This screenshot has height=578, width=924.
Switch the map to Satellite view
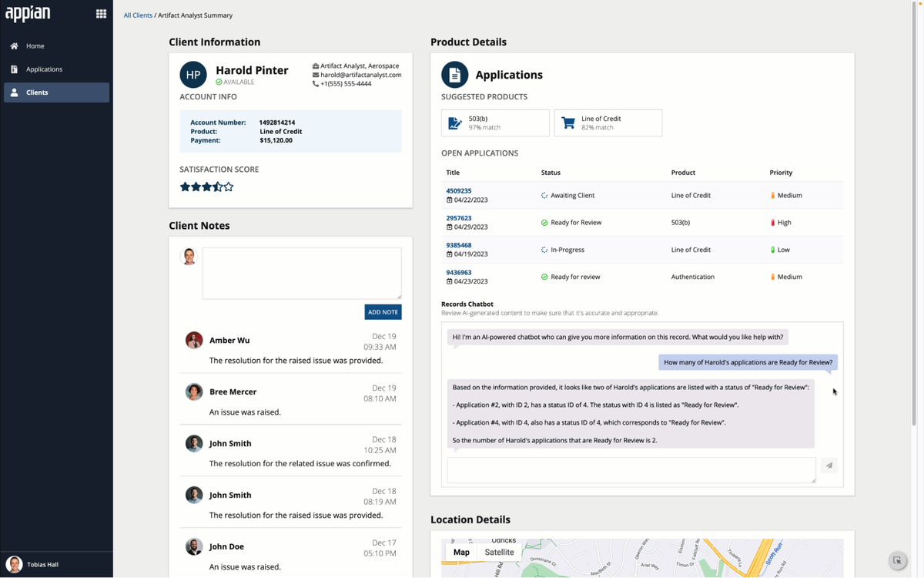(x=499, y=552)
